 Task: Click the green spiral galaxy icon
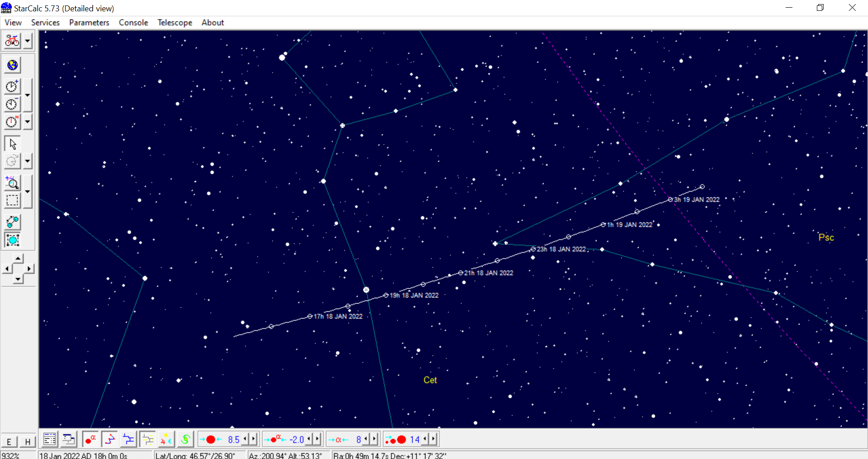pyautogui.click(x=186, y=439)
